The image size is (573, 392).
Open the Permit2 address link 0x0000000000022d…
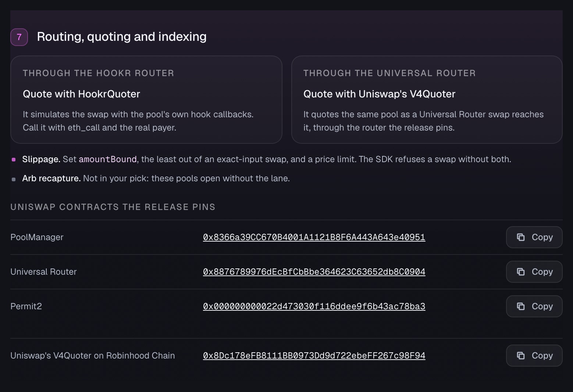click(x=314, y=306)
